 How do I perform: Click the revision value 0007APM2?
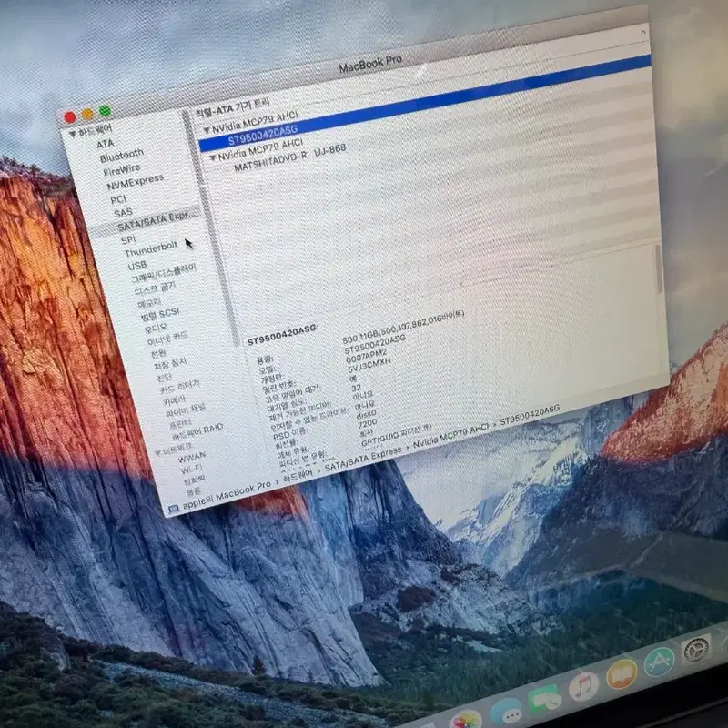(366, 356)
